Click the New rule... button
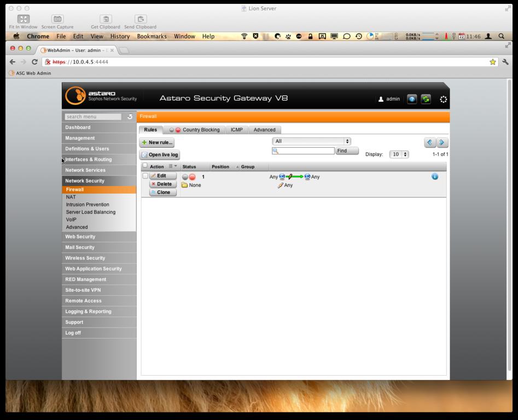This screenshot has width=518, height=420. 157,142
